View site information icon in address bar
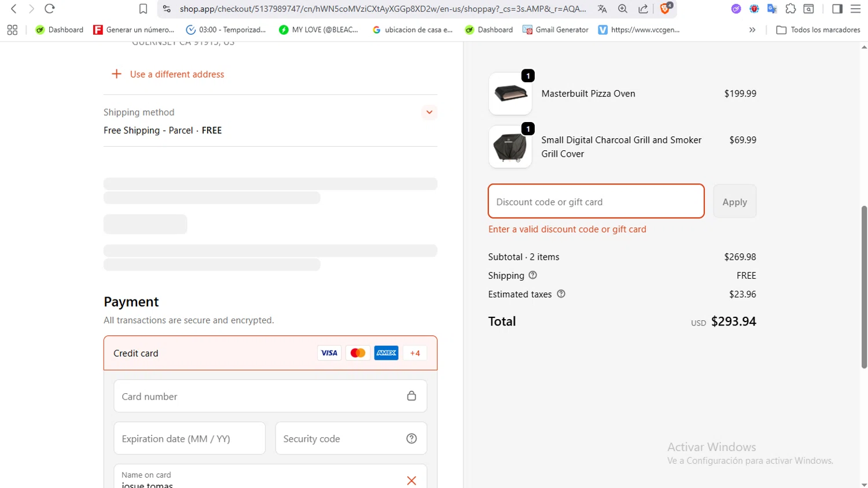 [167, 9]
